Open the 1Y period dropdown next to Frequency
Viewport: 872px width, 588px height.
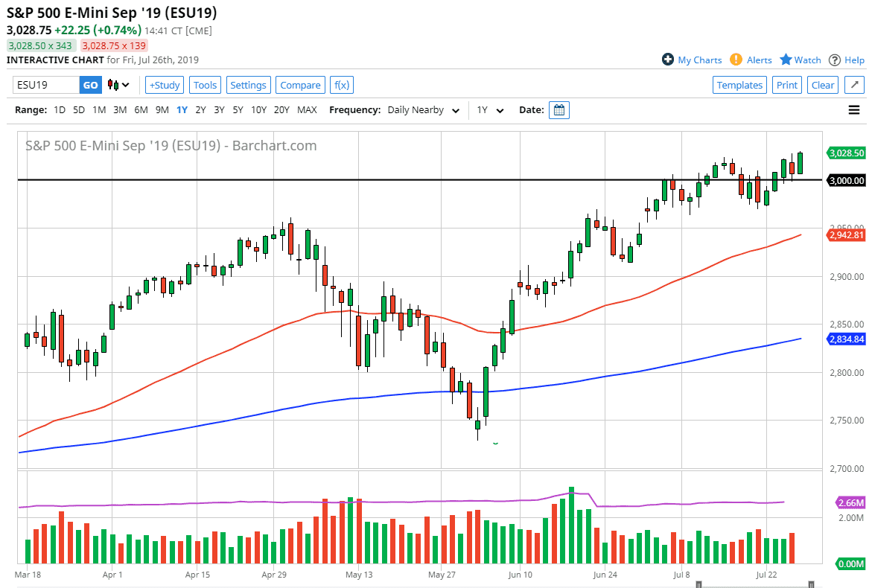coord(491,109)
